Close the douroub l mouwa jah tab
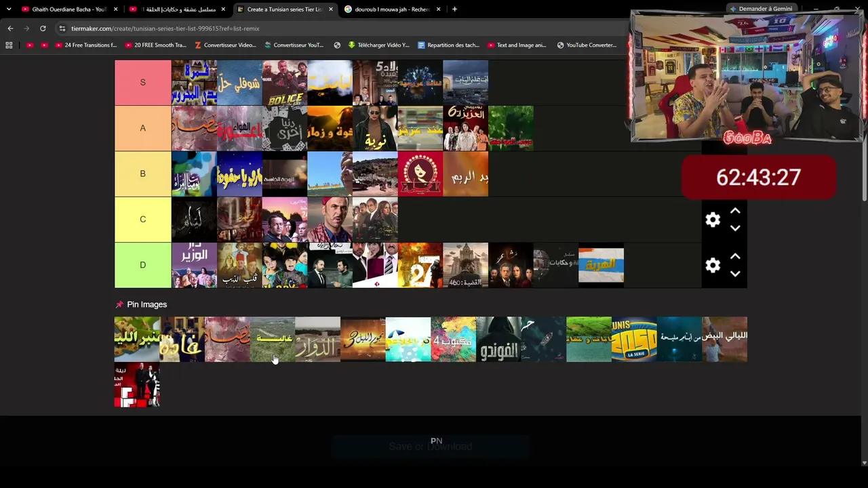 click(438, 9)
